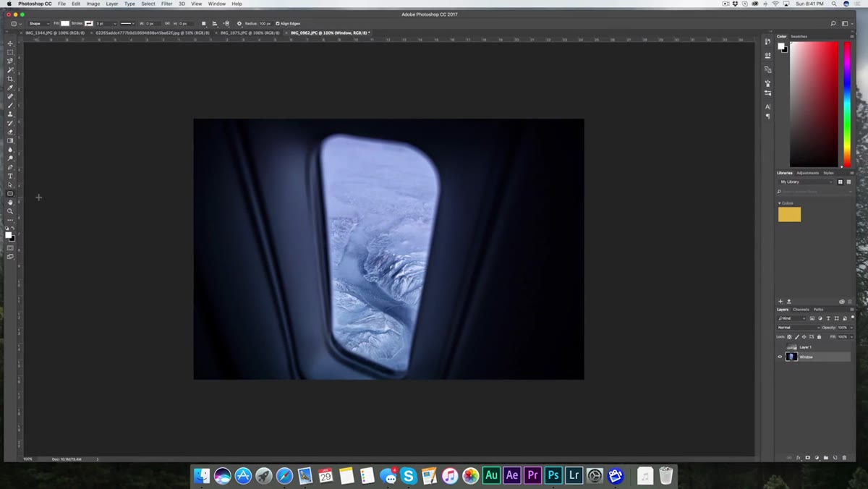Create a new layer

(835, 458)
